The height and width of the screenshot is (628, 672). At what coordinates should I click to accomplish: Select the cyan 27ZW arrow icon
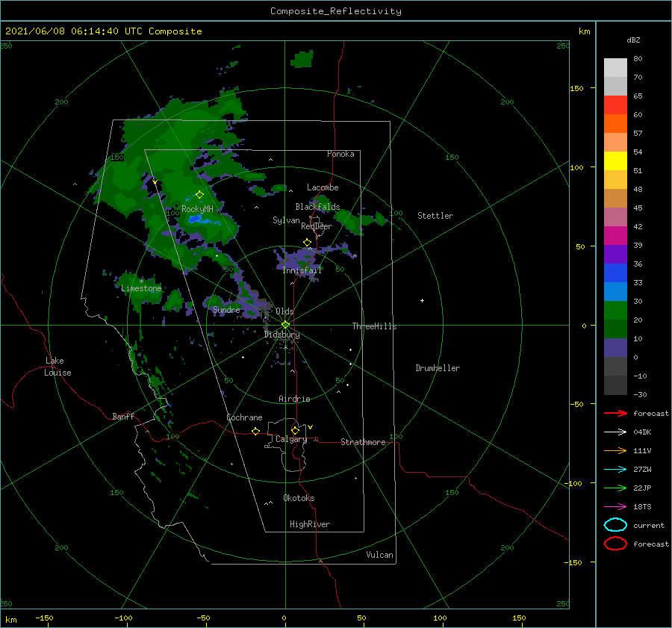tap(615, 470)
